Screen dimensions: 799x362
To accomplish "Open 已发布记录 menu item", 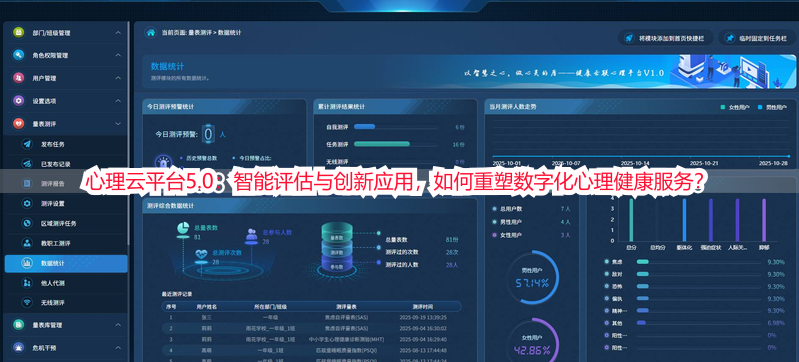I will point(66,164).
